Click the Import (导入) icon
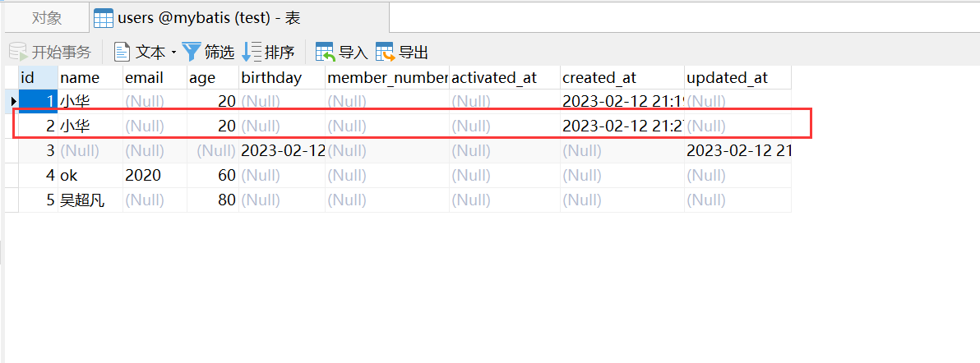Viewport: 980px width, 363px height. tap(326, 52)
